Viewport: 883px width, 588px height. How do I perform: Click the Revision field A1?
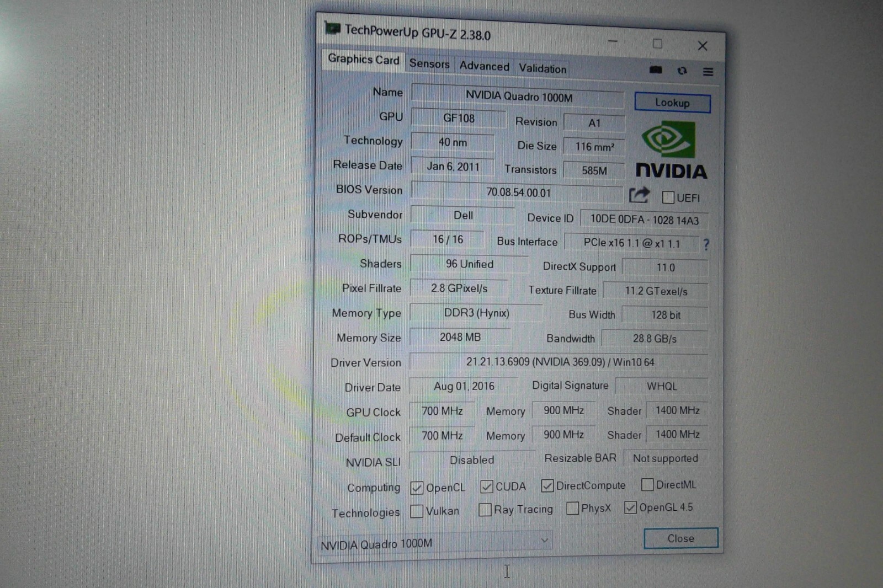[x=594, y=123]
